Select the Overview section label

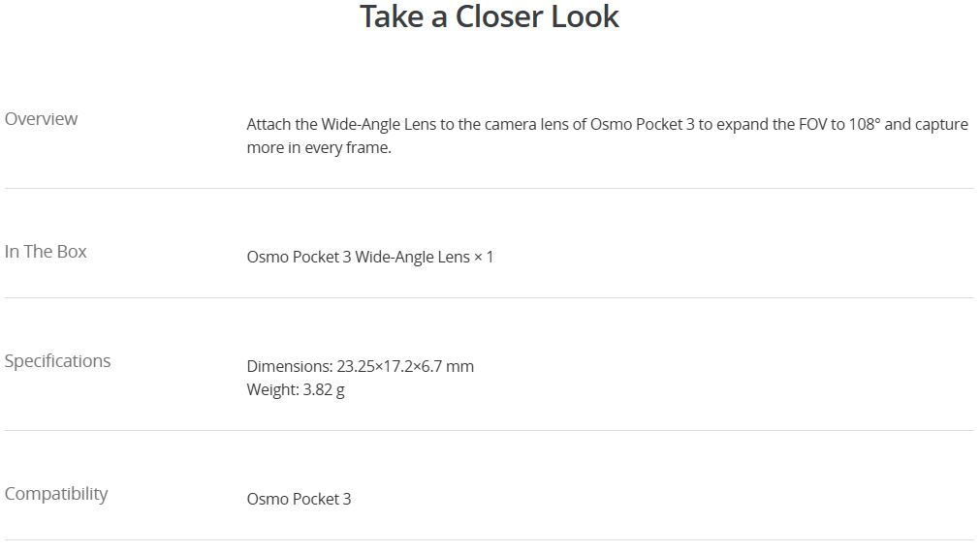pyautogui.click(x=41, y=119)
